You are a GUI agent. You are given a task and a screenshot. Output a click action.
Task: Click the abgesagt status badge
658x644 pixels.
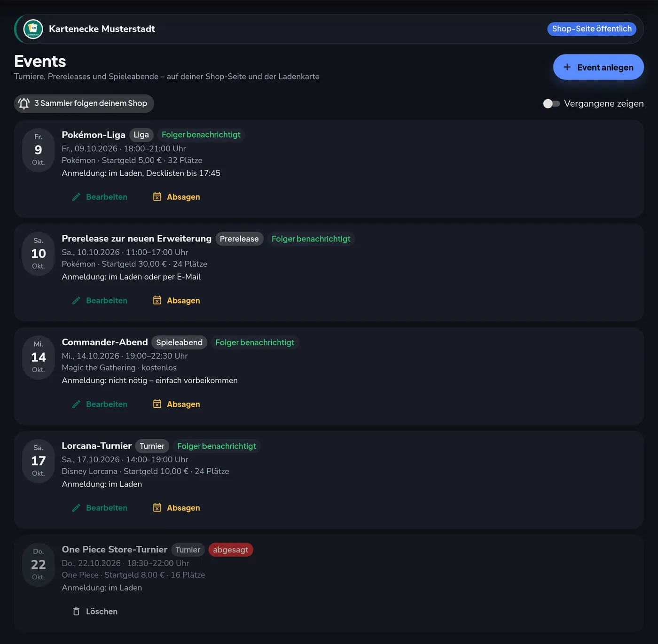231,550
